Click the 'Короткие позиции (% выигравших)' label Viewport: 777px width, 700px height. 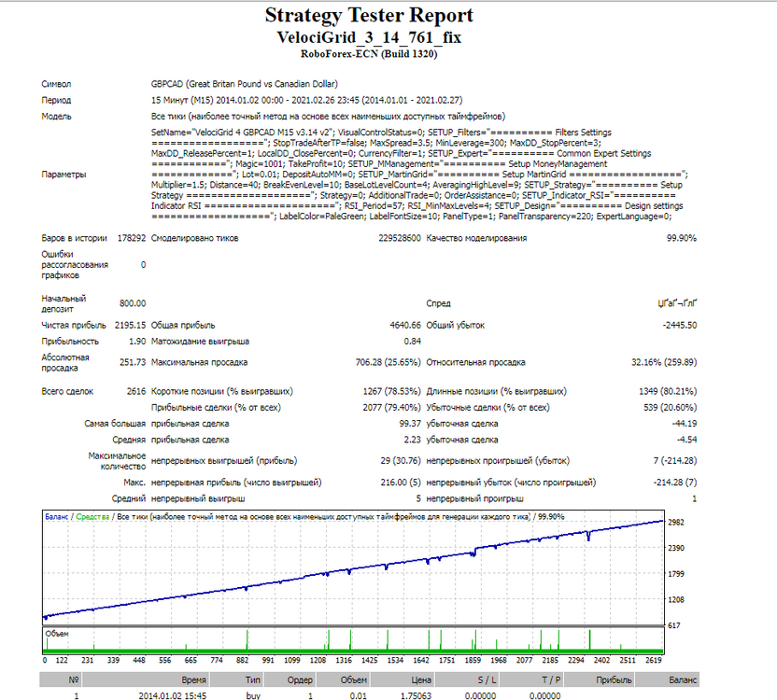coord(222,391)
